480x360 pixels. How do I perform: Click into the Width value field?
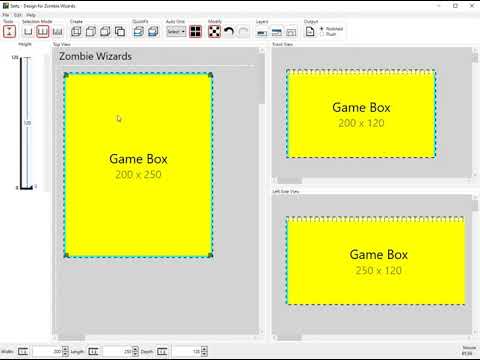[47, 351]
